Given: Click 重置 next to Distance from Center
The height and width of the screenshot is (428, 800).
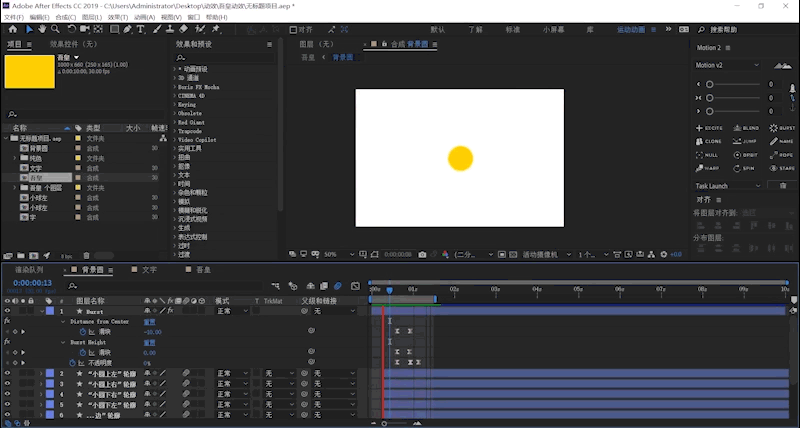Looking at the screenshot, I should [x=149, y=321].
